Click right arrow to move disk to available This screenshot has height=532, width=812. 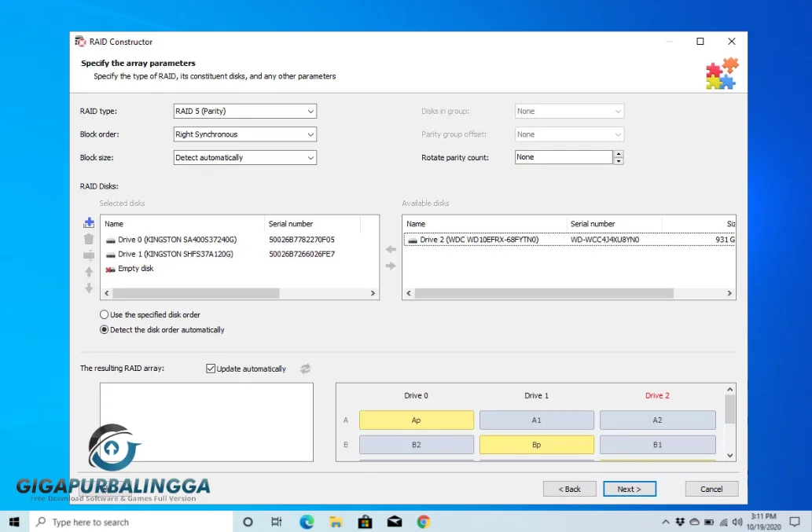tap(391, 266)
